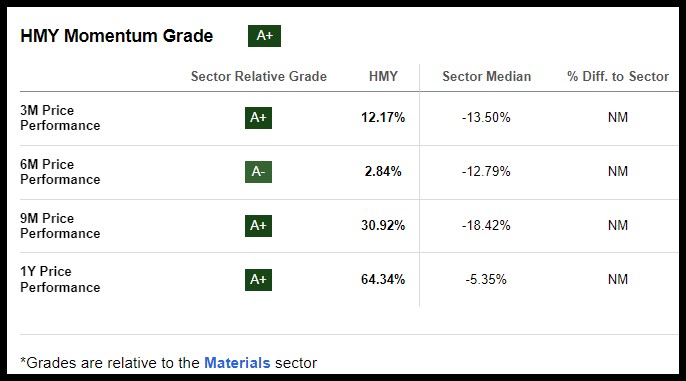Select the 3M Price Performance row label
Viewport: 686px width, 381px height.
pyautogui.click(x=60, y=118)
